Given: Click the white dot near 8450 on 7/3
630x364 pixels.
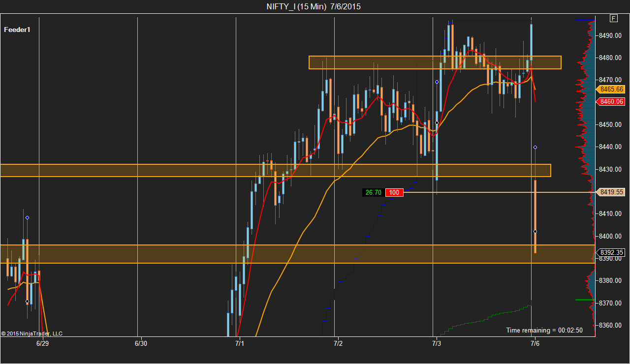Looking at the screenshot, I should [x=437, y=122].
